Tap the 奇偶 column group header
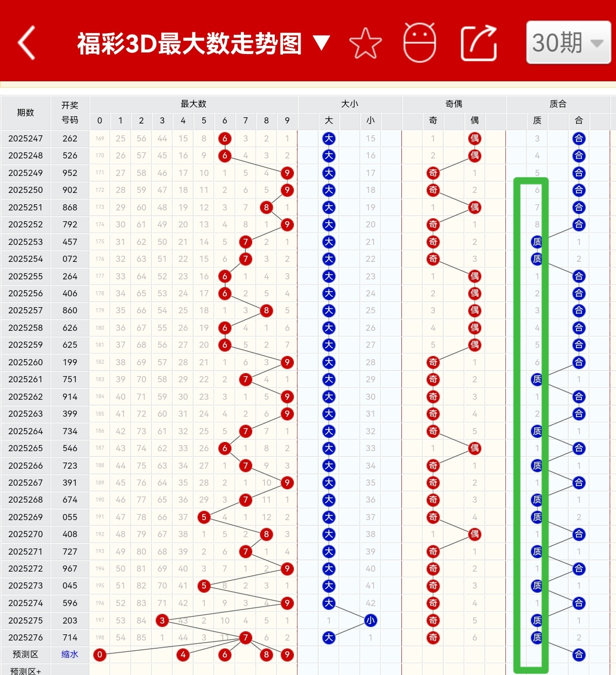The height and width of the screenshot is (675, 616). point(454,104)
